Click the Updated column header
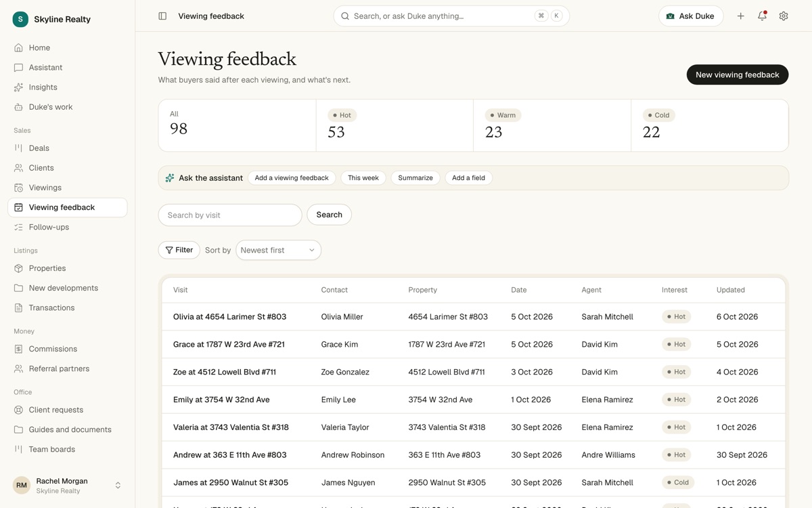 (731, 290)
